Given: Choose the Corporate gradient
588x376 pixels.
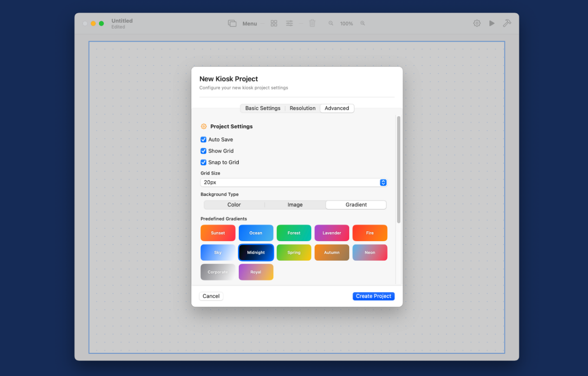Looking at the screenshot, I should click(x=218, y=272).
